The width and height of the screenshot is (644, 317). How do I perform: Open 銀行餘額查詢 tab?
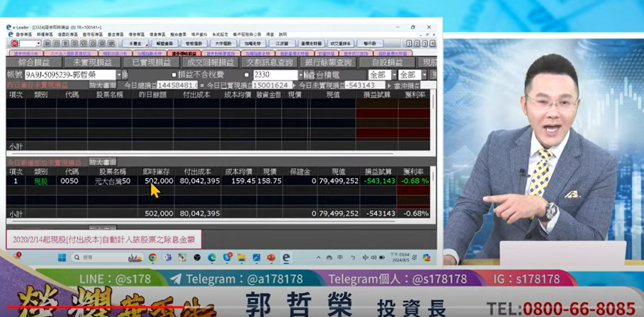[x=328, y=62]
